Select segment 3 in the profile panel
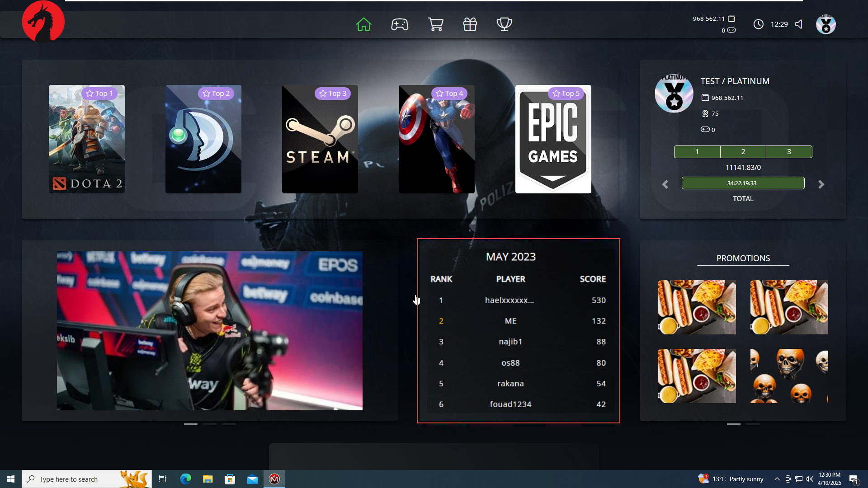The width and height of the screenshot is (868, 488). click(x=789, y=152)
